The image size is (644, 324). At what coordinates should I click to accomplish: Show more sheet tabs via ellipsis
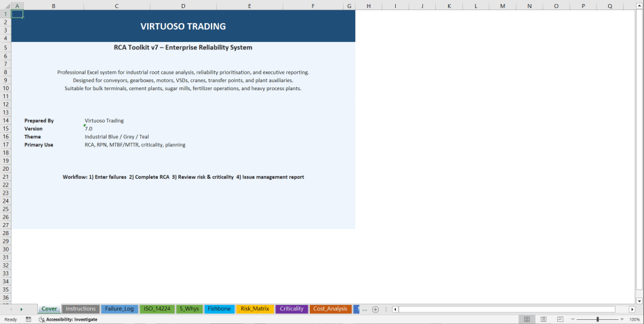pyautogui.click(x=365, y=309)
